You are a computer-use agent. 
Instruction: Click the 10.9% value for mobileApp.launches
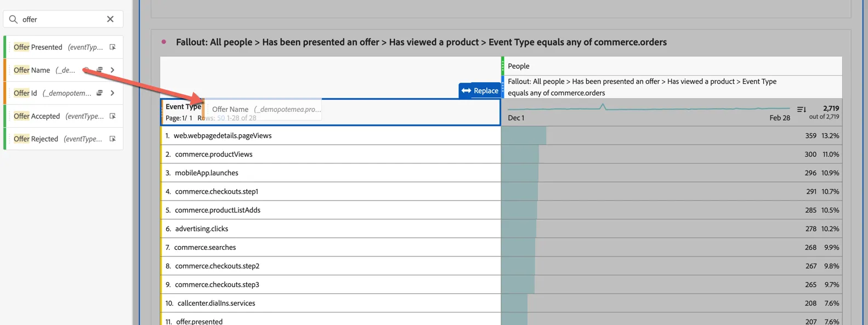click(830, 173)
